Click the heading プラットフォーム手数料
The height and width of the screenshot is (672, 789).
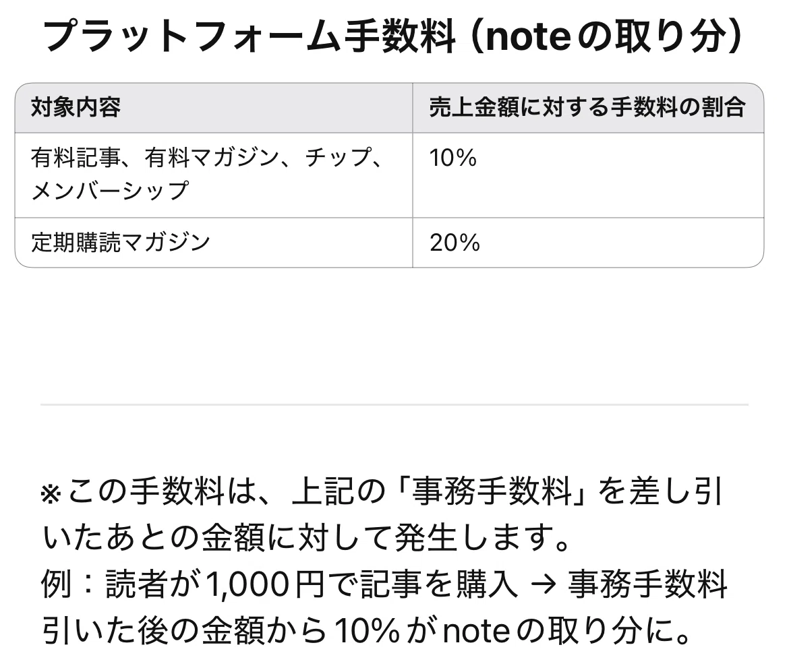point(250,36)
